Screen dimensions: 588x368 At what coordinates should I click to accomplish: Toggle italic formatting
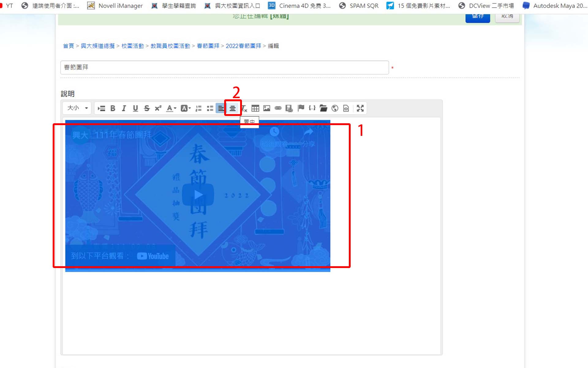[x=124, y=108]
